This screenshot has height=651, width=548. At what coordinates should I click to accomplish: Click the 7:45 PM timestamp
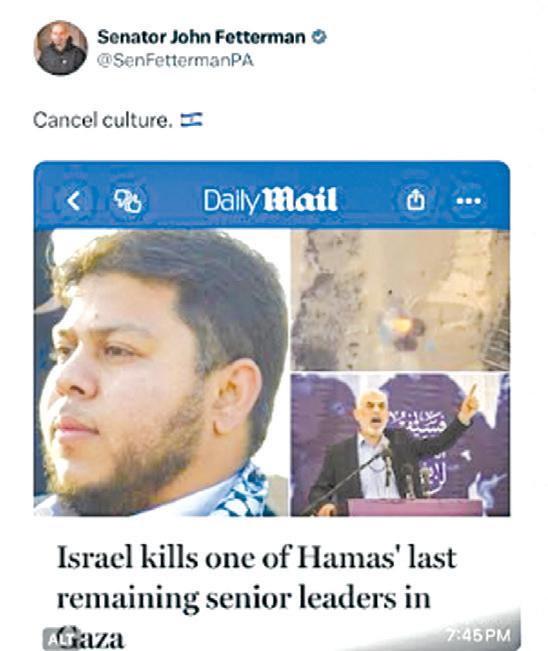pos(479,635)
